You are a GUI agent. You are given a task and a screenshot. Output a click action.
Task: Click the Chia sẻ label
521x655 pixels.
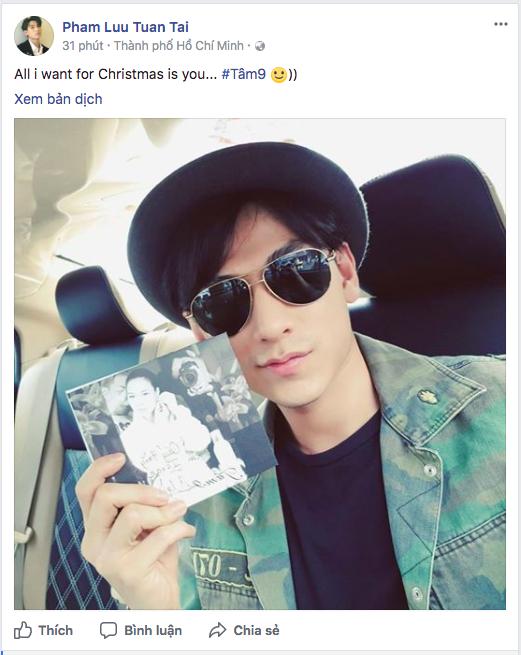256,630
